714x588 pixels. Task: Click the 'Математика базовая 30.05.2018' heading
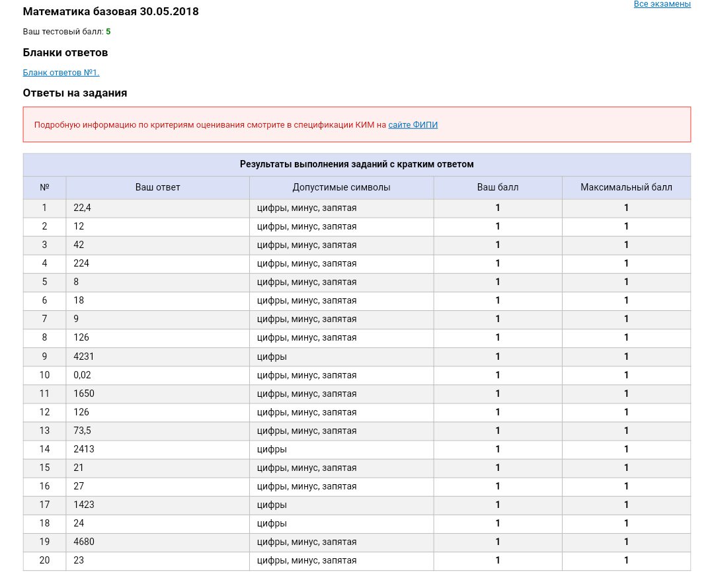tap(110, 11)
